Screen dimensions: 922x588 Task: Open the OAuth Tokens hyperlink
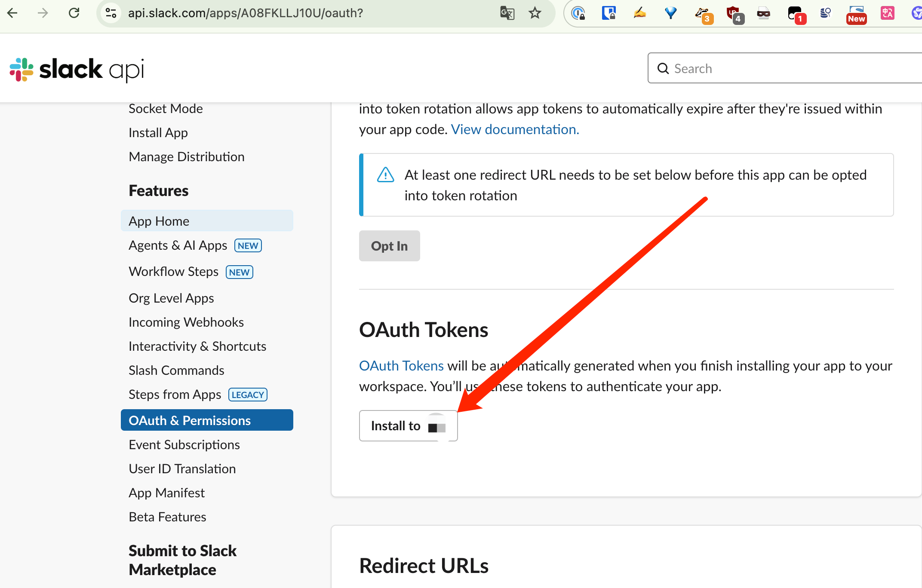401,366
